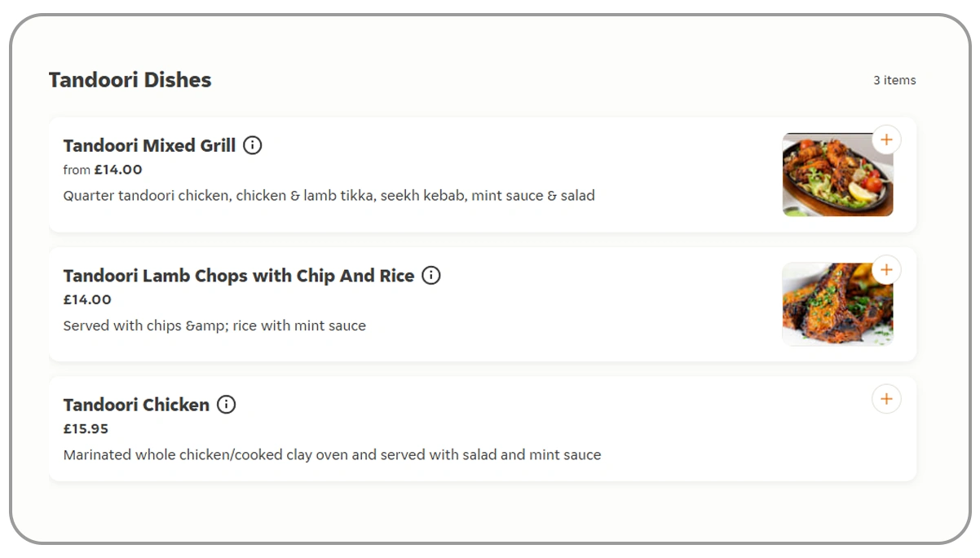Click the lamb chops dish photo
Screen dimensions: 980x558
pos(837,305)
